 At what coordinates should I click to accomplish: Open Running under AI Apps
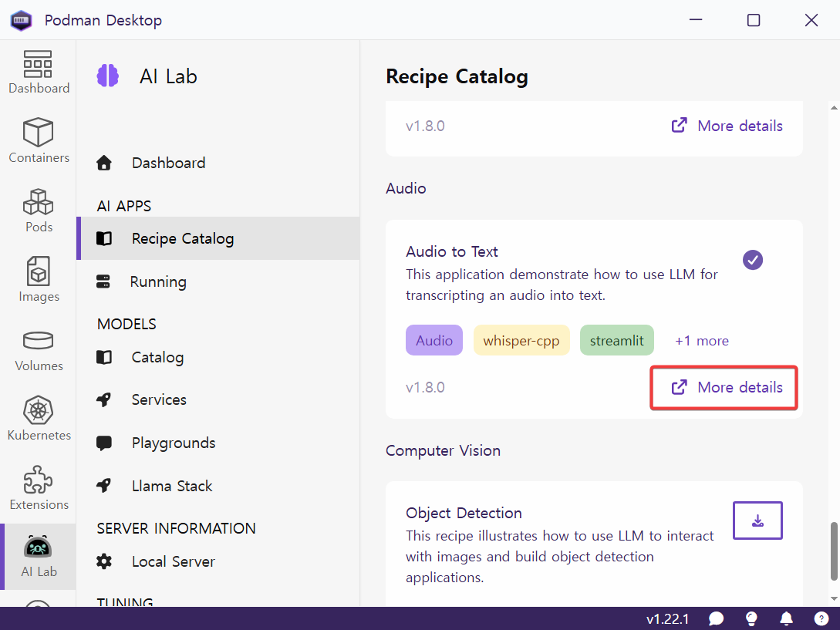coord(158,281)
